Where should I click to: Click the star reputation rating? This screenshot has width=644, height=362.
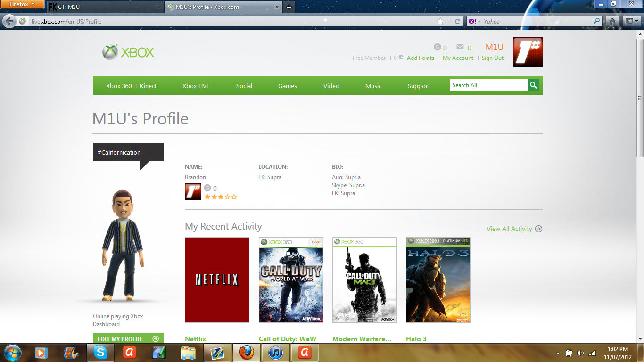(x=221, y=197)
